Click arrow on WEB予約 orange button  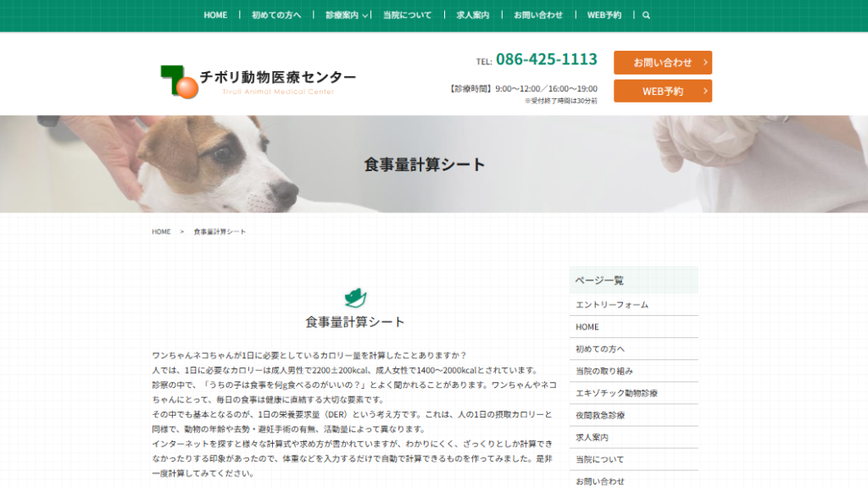704,91
